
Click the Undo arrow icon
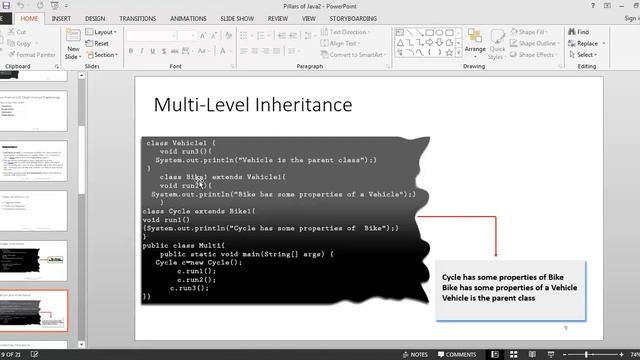[20, 6]
